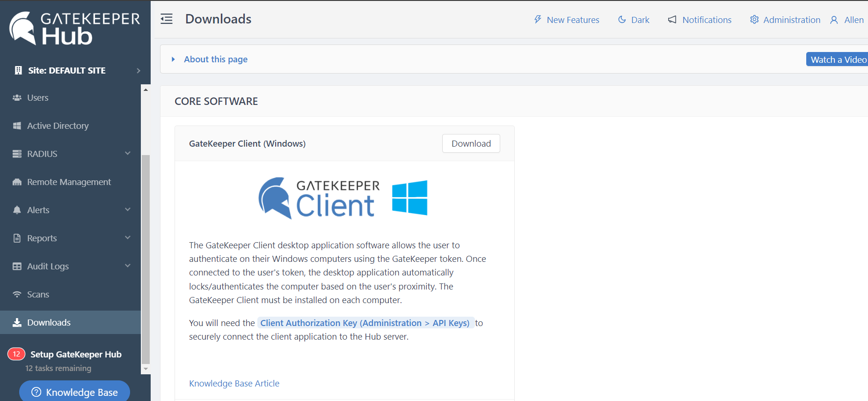Click the megaphone Notifications icon

(x=672, y=20)
